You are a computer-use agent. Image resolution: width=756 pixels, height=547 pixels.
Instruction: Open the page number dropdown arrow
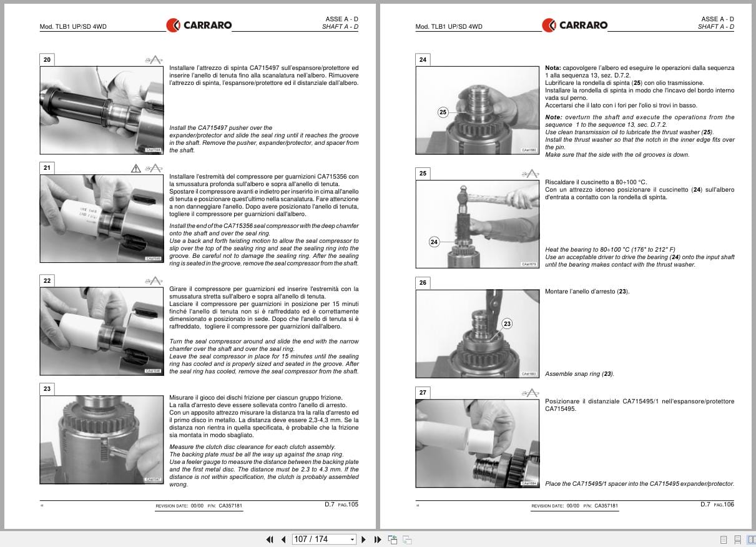pyautogui.click(x=352, y=540)
